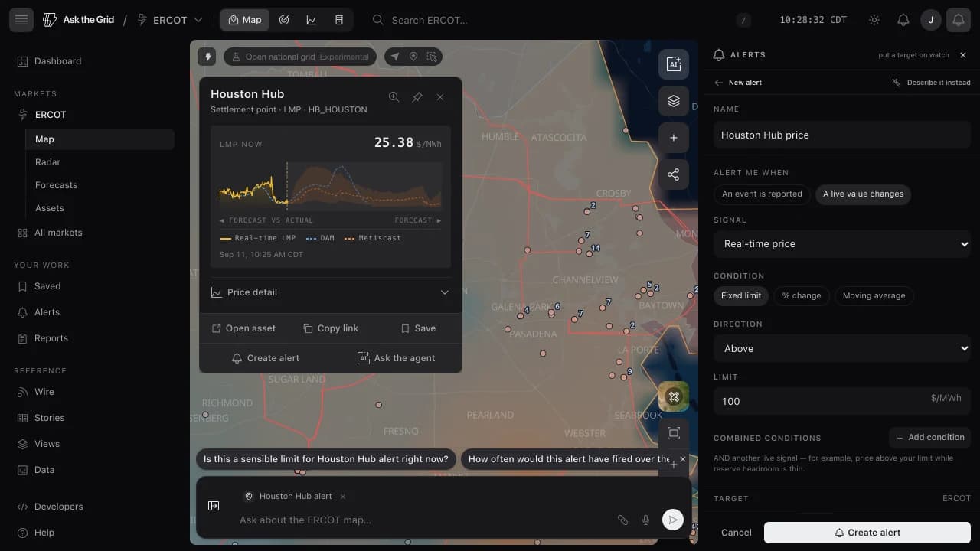Click the lightning bolt map button
980x551 pixels.
pyautogui.click(x=207, y=57)
